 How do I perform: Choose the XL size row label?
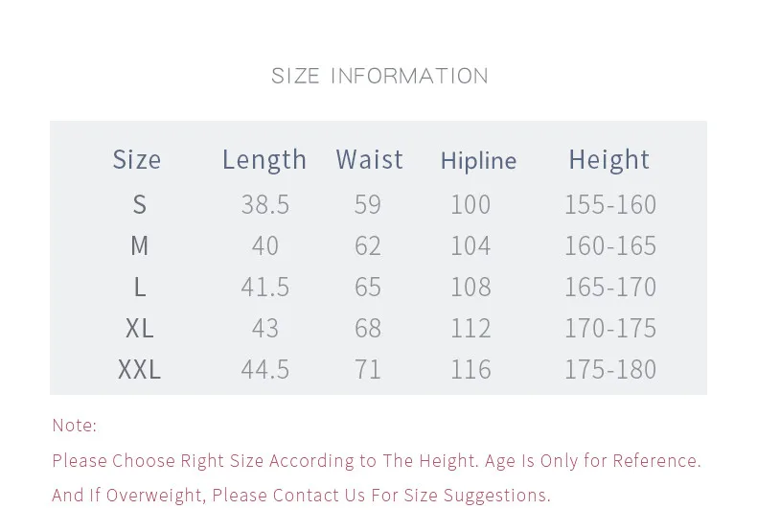pyautogui.click(x=140, y=328)
